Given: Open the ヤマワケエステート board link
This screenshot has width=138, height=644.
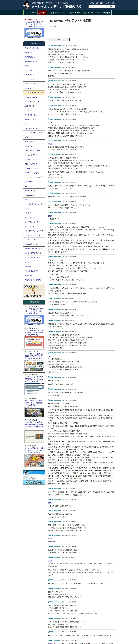Looking at the screenshot, I should point(34,79).
